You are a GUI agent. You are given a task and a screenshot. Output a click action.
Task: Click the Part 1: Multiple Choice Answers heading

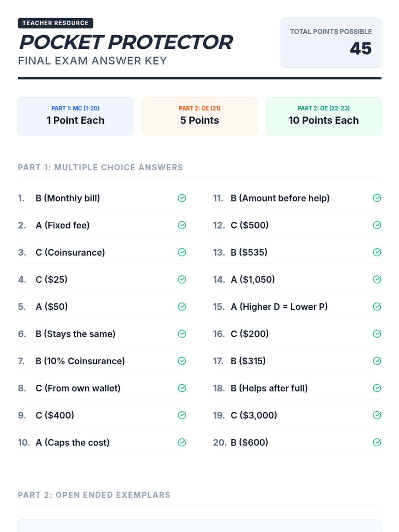100,167
